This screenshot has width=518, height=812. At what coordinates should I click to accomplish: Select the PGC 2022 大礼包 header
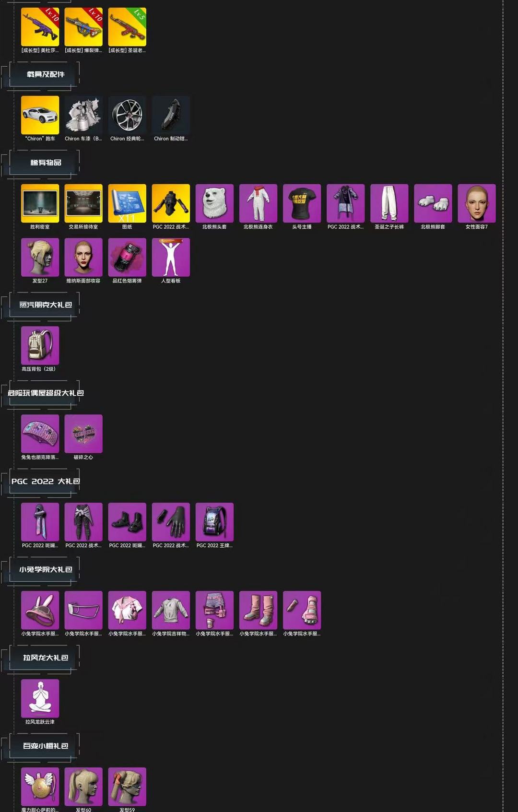tap(46, 481)
